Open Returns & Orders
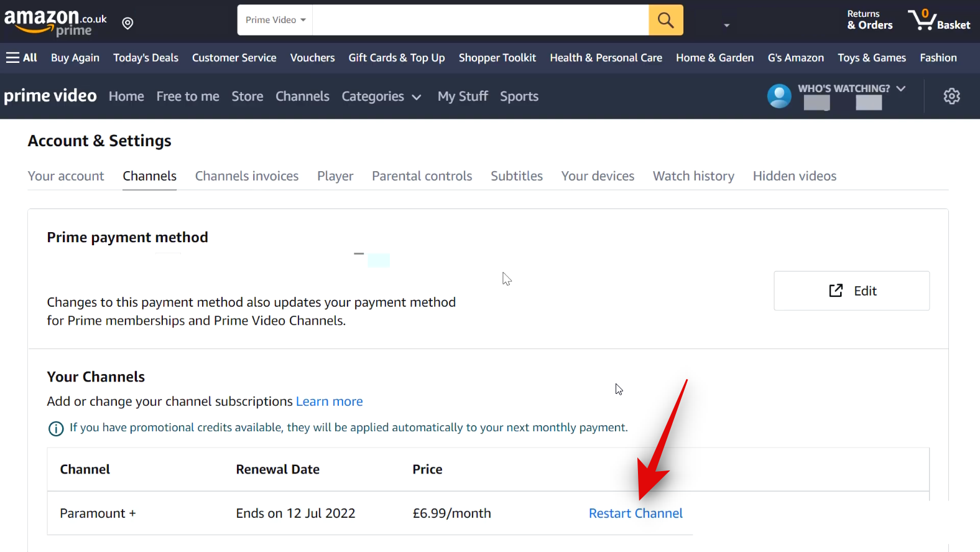This screenshot has height=552, width=980. click(869, 20)
